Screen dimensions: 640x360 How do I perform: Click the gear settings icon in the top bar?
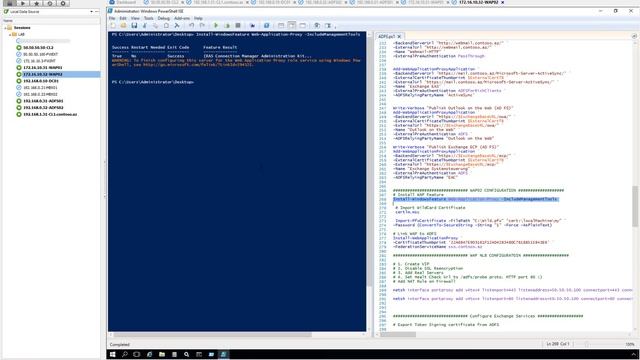pos(63,3)
